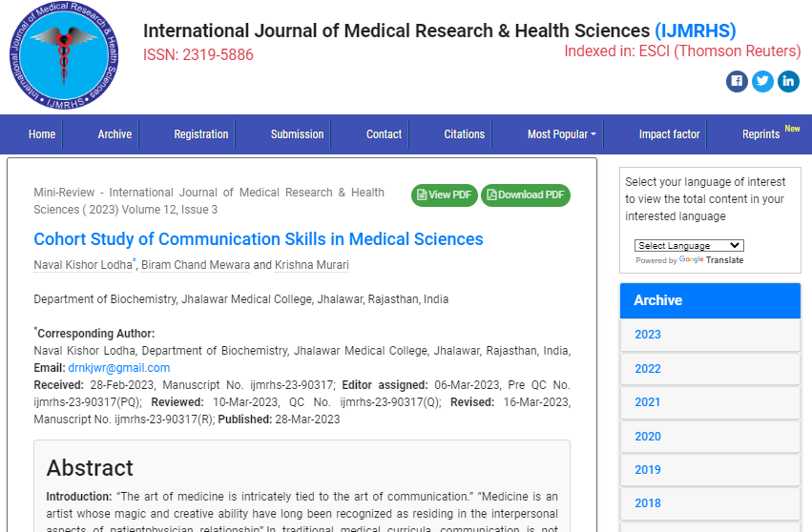Screen dimensions: 812x532
Task: Click author Biram Chand Mewara
Action: coord(196,265)
